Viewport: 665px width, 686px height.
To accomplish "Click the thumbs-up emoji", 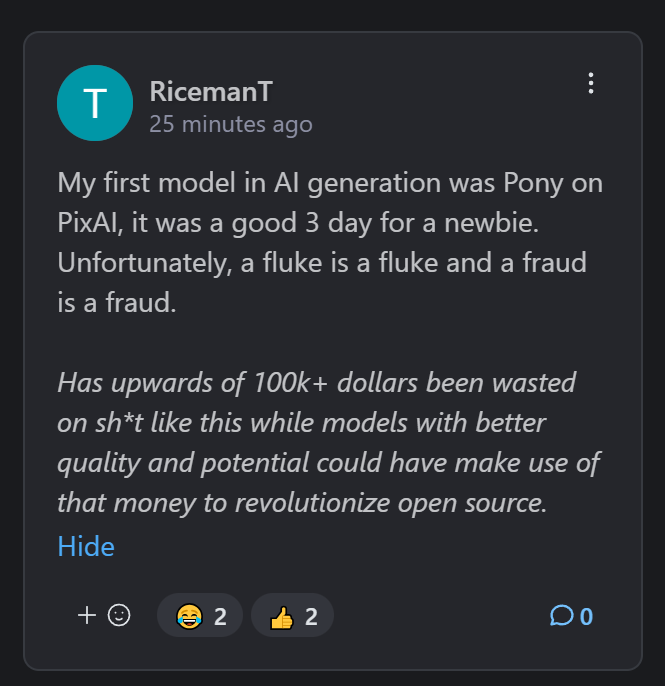I will click(282, 616).
